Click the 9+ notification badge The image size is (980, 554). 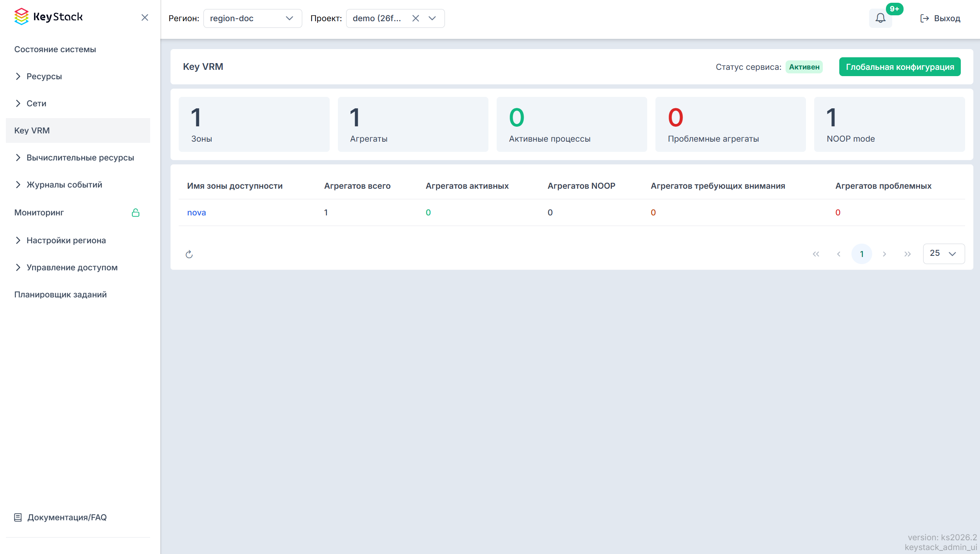point(895,9)
